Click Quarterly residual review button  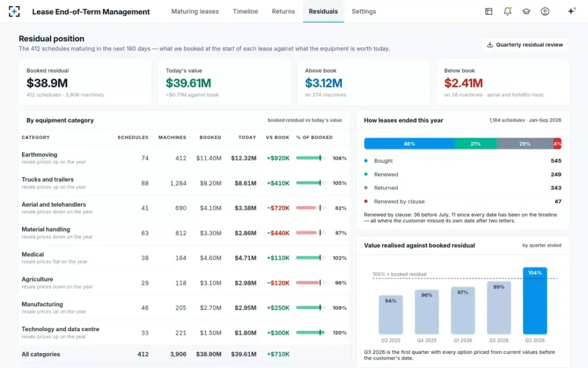pos(525,45)
